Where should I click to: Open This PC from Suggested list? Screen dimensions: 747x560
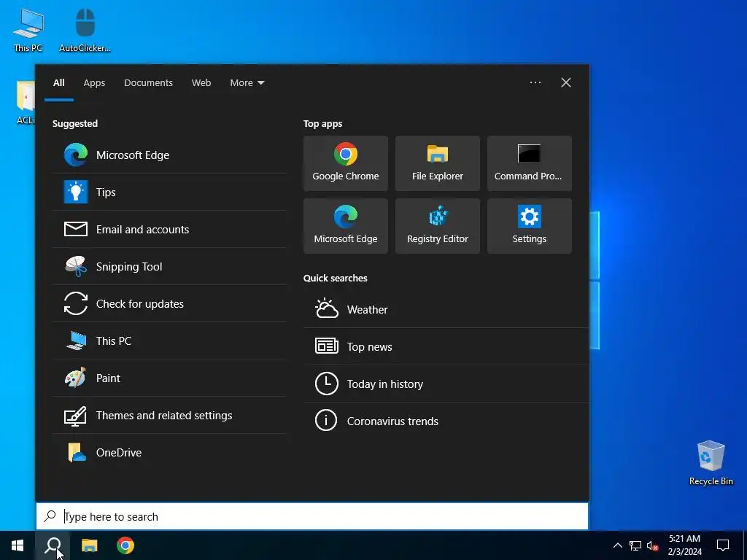pyautogui.click(x=169, y=341)
